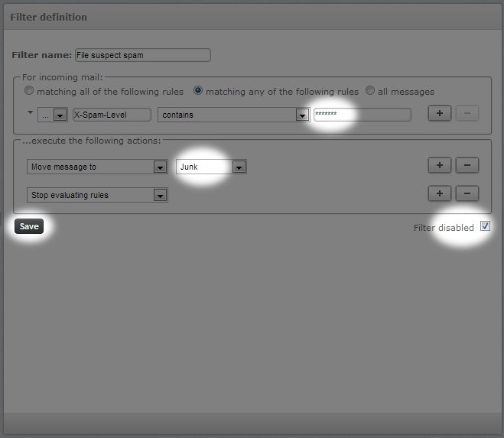Click the small triangle left of the rule row

(30, 112)
